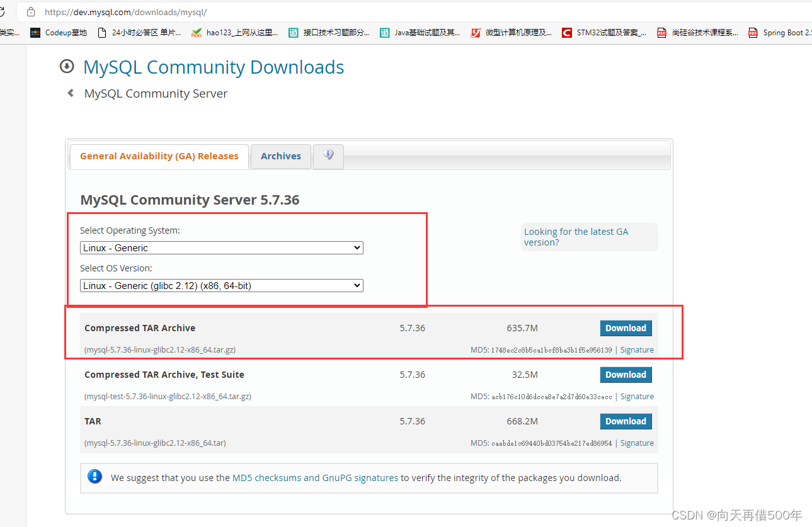This screenshot has width=812, height=527.
Task: Click file name mysql-5.7.36-linux-glibc2.12-x86_64.tar.gz
Action: 160,350
